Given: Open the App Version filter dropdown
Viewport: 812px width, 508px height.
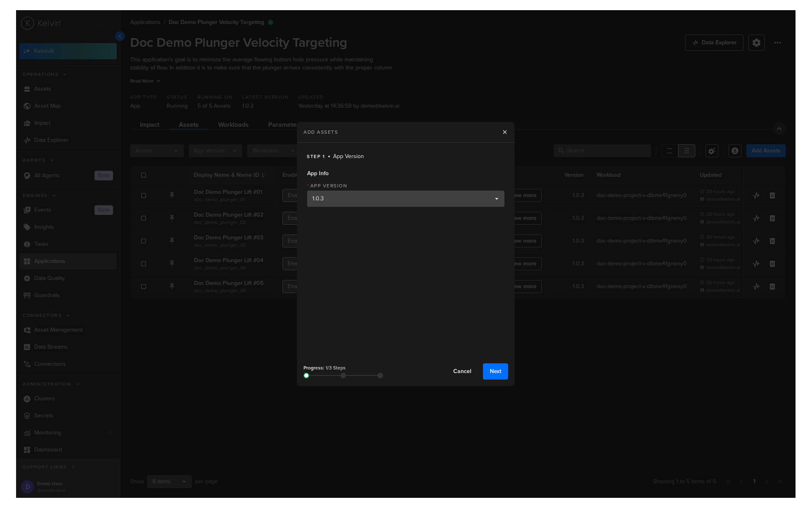Looking at the screenshot, I should click(215, 151).
